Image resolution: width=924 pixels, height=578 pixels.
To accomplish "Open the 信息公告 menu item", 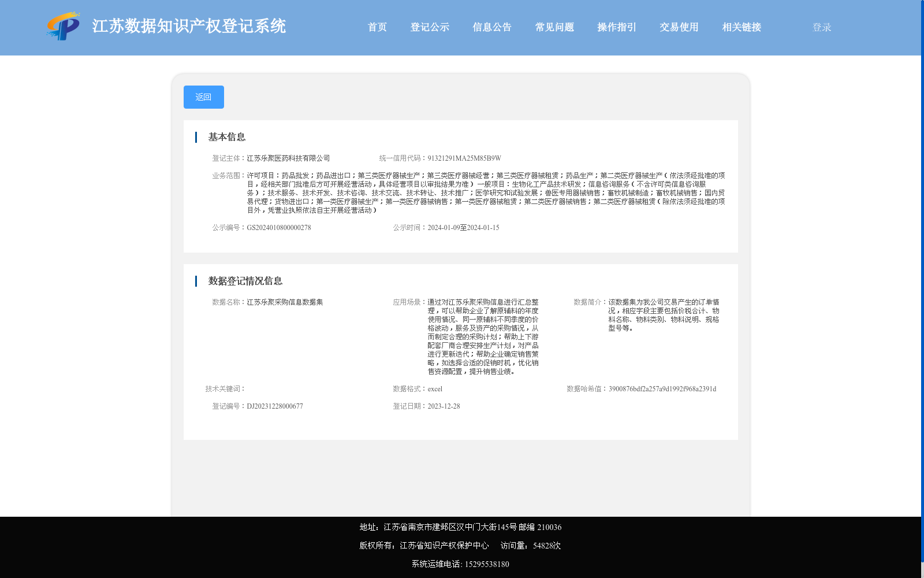I will [x=492, y=27].
